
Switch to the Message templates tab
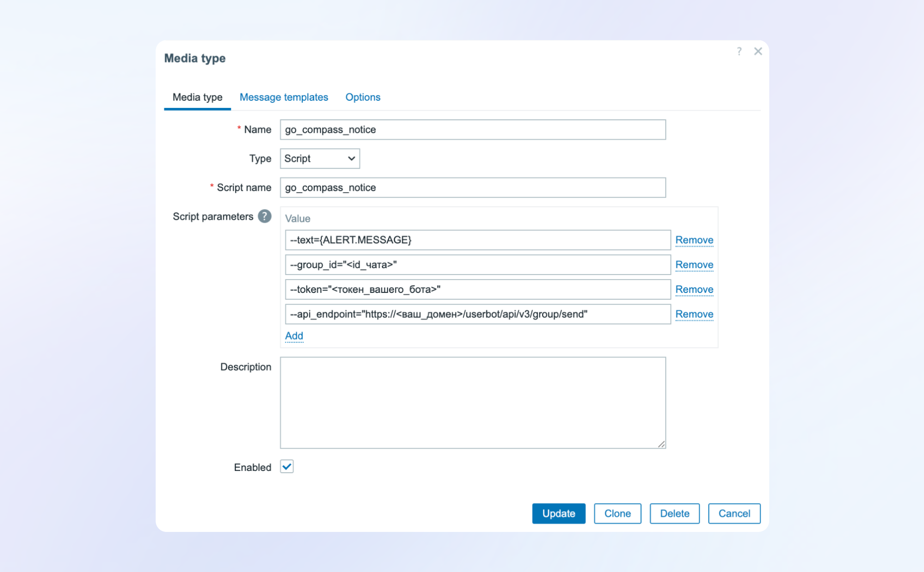tap(284, 97)
